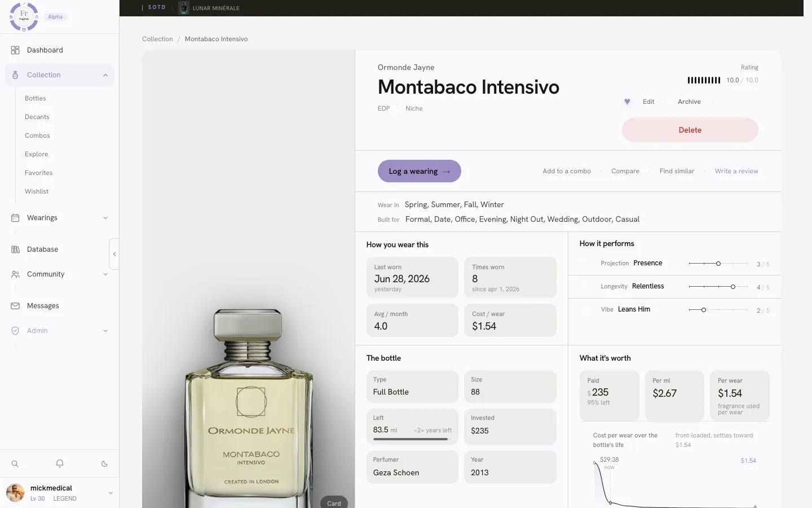Collapse the sidebar with arrow handle
Image resolution: width=812 pixels, height=508 pixels.
[x=114, y=254]
